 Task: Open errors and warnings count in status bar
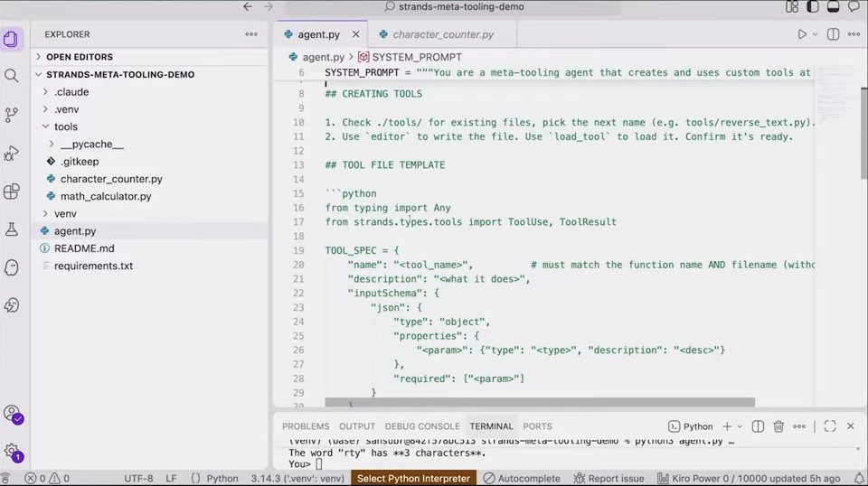[x=48, y=478]
